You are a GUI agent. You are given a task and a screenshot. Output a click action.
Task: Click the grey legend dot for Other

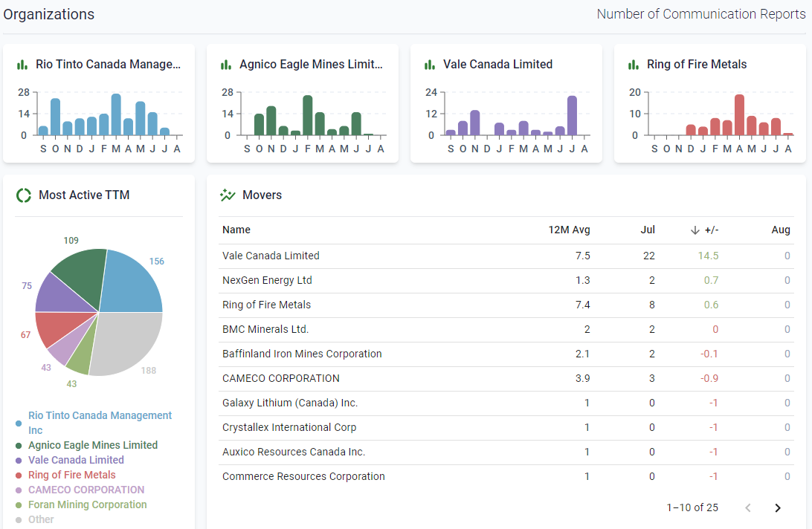coord(19,520)
